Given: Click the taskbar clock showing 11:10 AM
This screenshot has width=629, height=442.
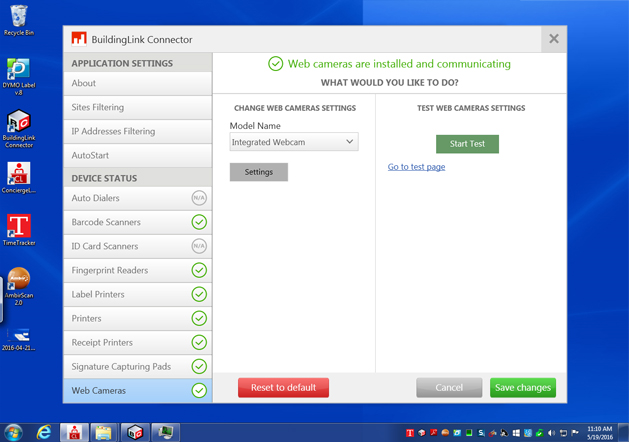Looking at the screenshot, I should click(600, 433).
